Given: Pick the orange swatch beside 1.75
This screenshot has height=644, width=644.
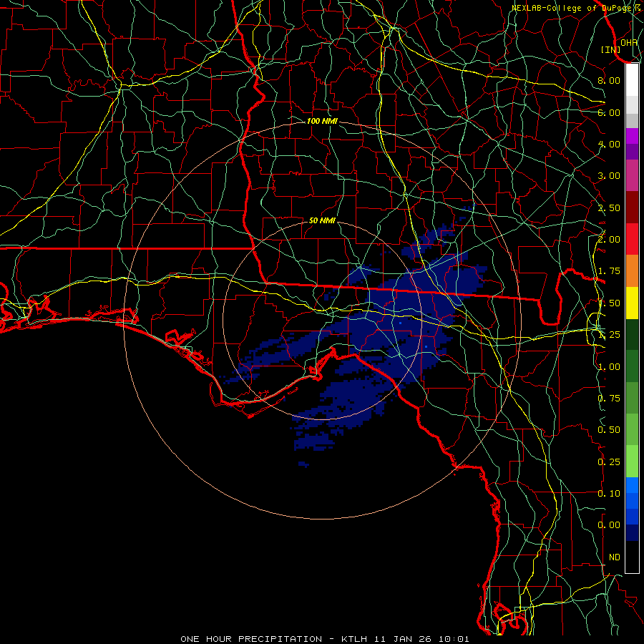Looking at the screenshot, I should 632,271.
